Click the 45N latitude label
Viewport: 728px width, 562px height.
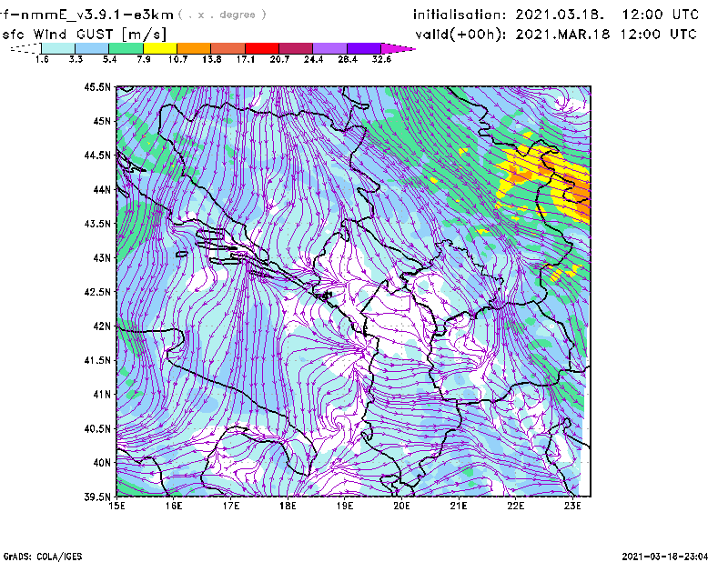point(102,121)
